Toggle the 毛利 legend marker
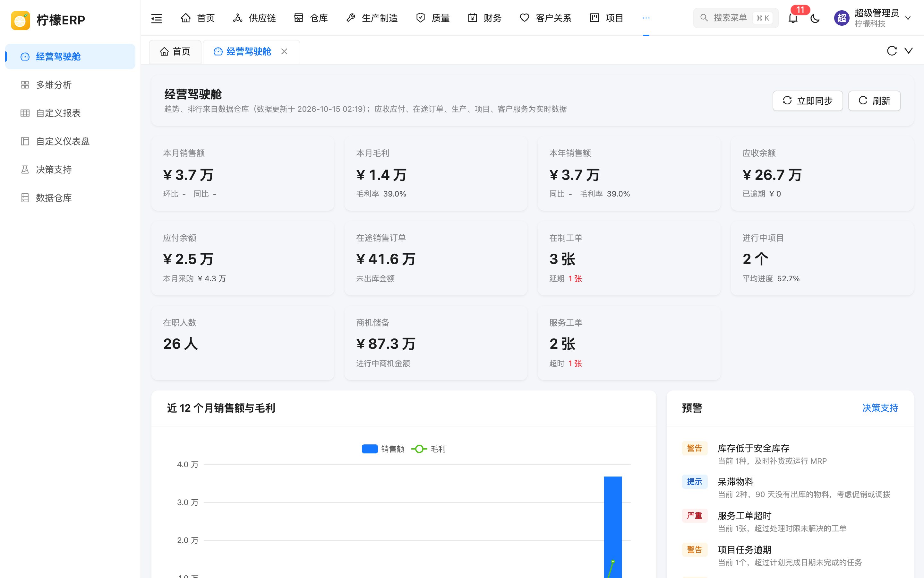Viewport: 924px width, 578px height. click(x=419, y=449)
